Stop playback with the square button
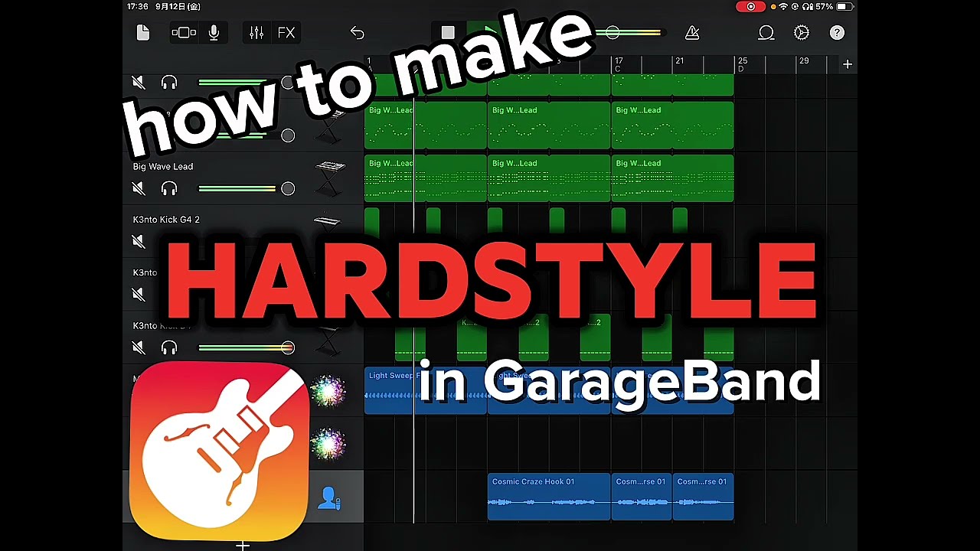 [x=448, y=32]
